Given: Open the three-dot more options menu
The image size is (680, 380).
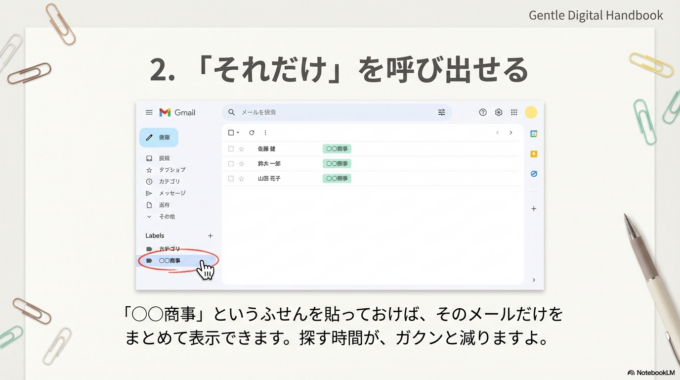Looking at the screenshot, I should pyautogui.click(x=265, y=133).
